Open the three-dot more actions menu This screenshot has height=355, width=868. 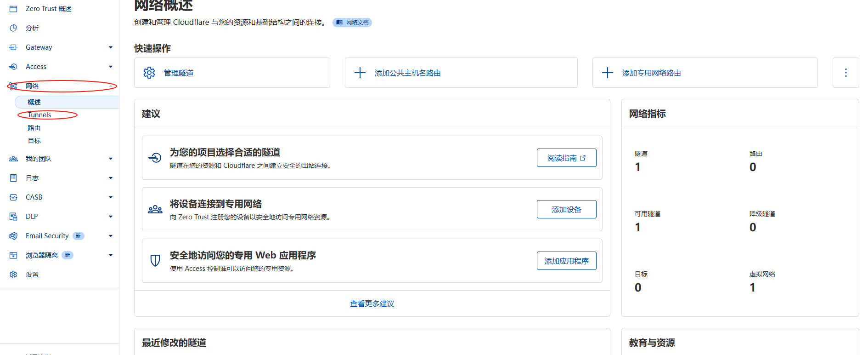846,73
